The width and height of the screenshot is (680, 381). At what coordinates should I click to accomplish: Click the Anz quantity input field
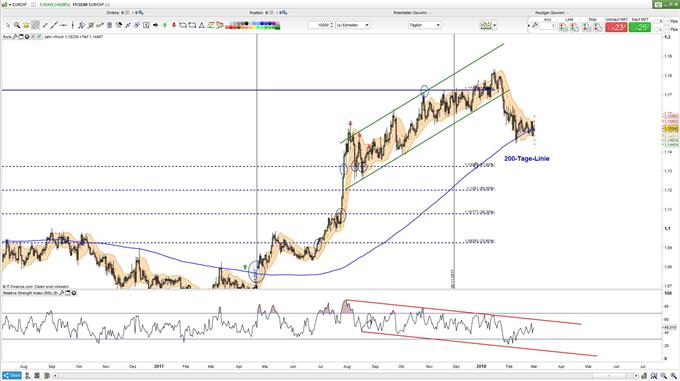tap(548, 26)
